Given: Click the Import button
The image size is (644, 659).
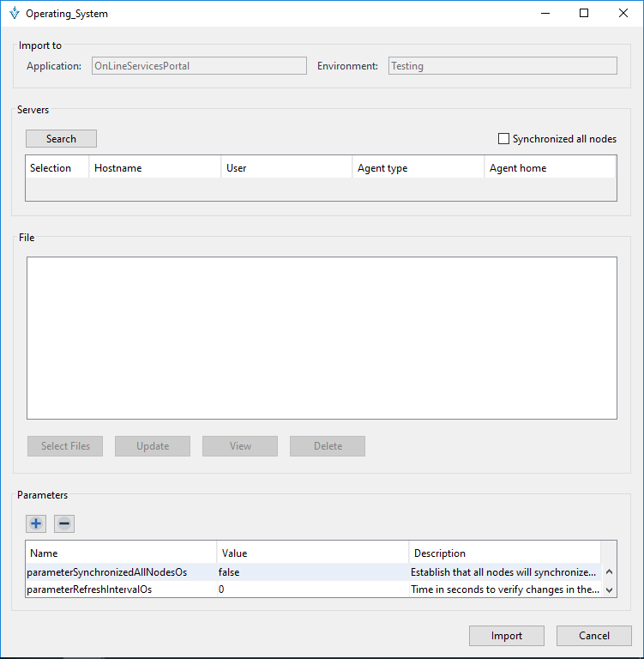Looking at the screenshot, I should click(506, 636).
